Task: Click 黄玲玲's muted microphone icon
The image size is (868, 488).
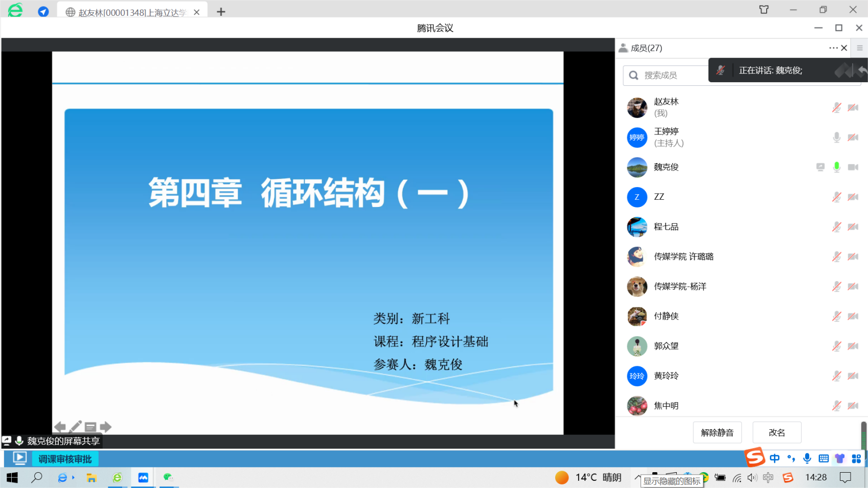Action: point(837,376)
